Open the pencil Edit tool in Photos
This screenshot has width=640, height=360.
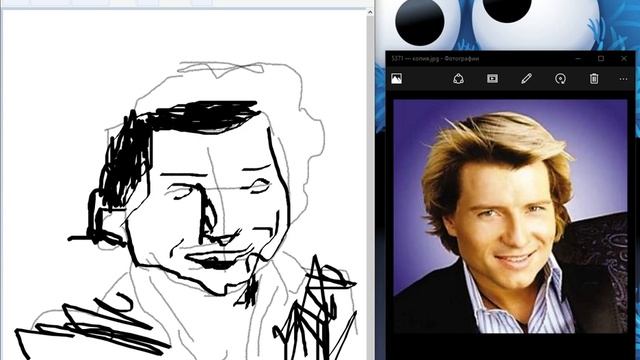(527, 78)
